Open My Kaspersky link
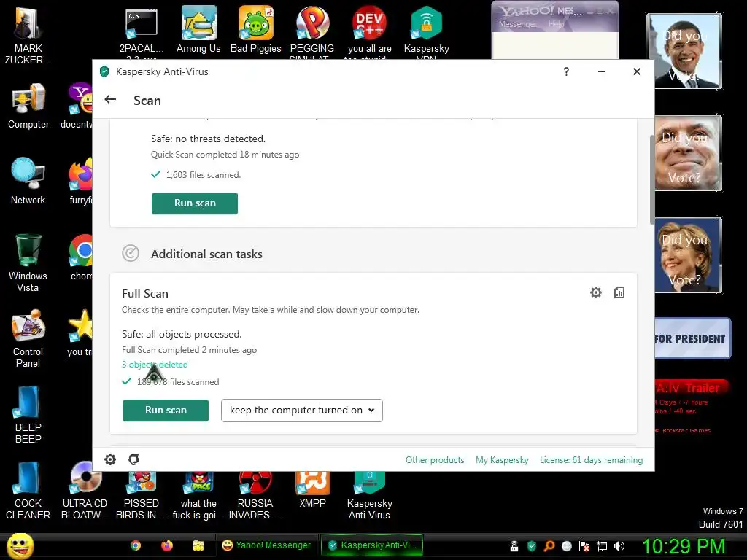 502,460
